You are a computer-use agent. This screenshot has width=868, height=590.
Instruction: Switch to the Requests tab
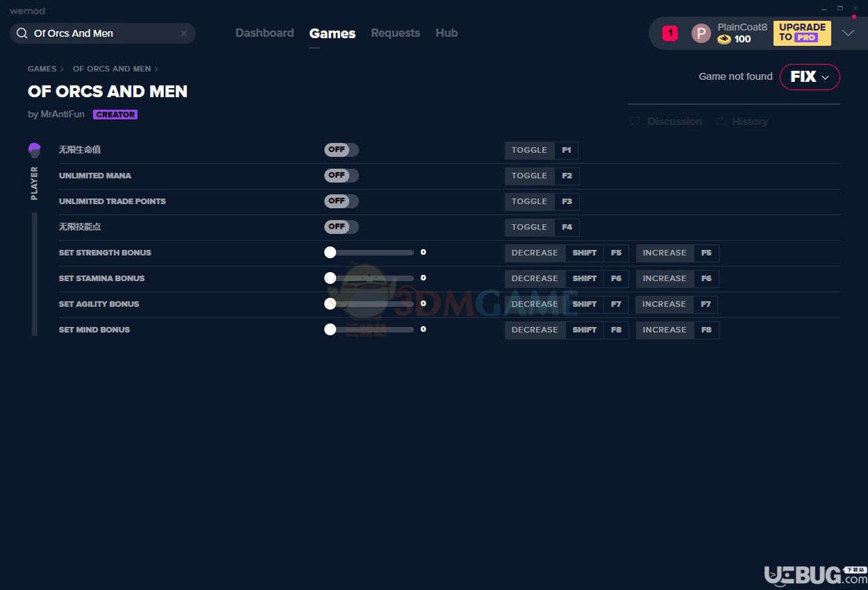tap(395, 33)
